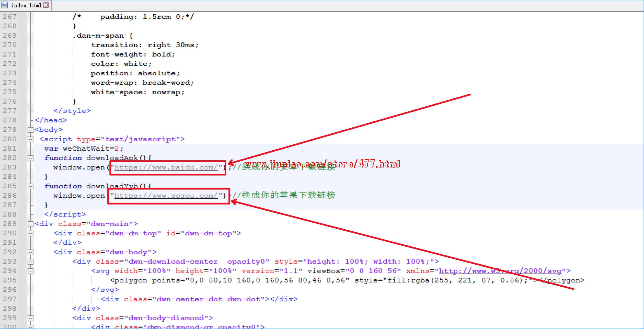Fold the dwn-download-center div at line 293
The width and height of the screenshot is (644, 329).
point(31,262)
